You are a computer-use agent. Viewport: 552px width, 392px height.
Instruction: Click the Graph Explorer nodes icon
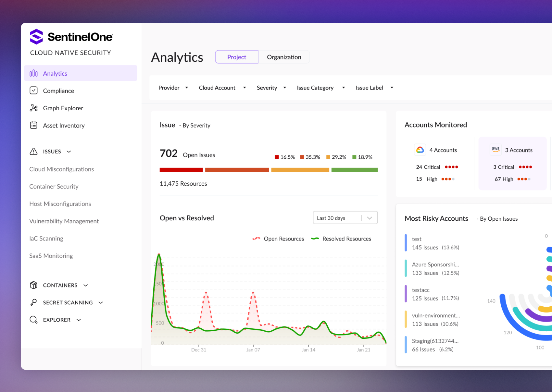pos(33,108)
